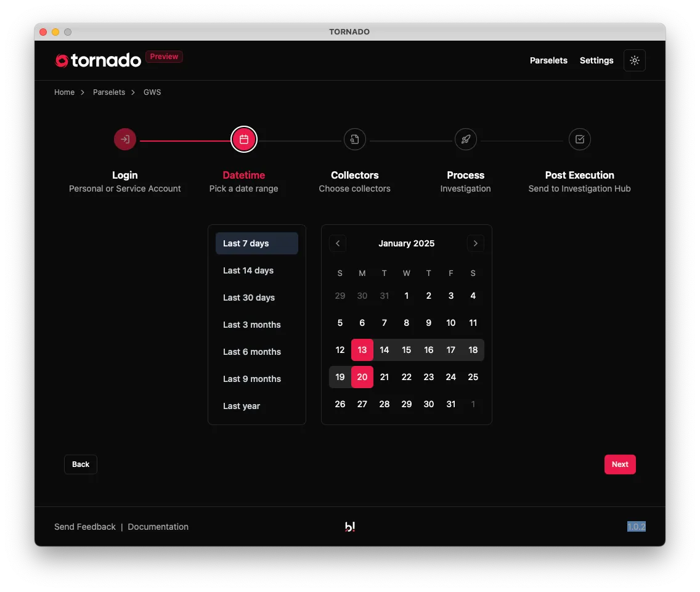This screenshot has height=592, width=700.
Task: Select January 22 in the calendar
Action: [406, 377]
